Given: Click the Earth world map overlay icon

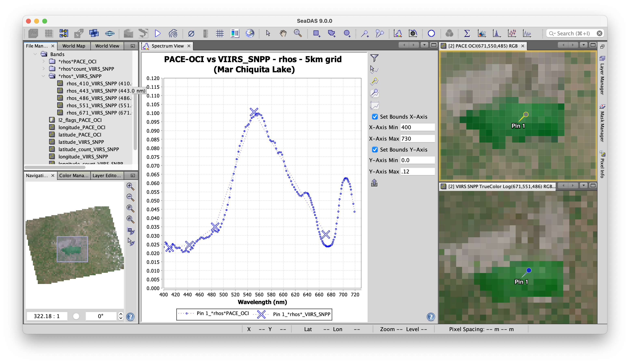Looking at the screenshot, I should click(250, 33).
